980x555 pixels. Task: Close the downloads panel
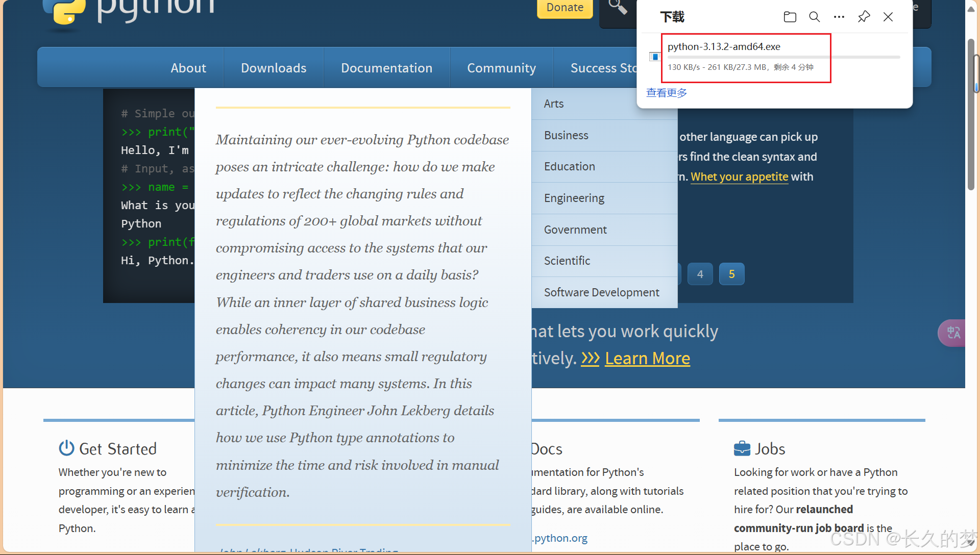click(888, 17)
